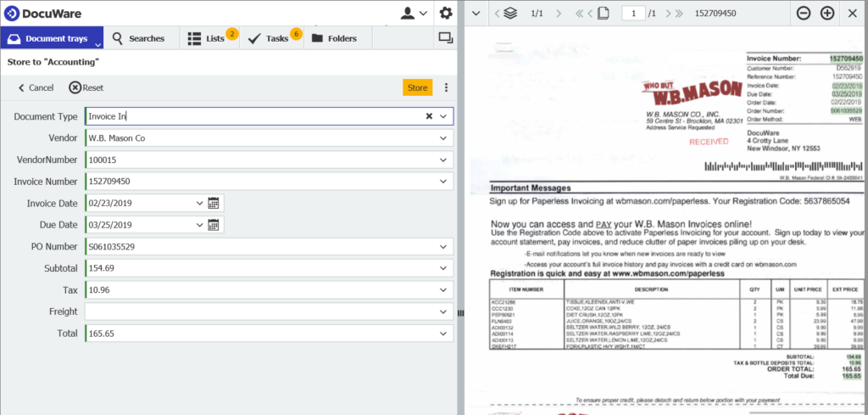Open the PO Number dropdown arrow
The image size is (868, 415).
(x=443, y=247)
